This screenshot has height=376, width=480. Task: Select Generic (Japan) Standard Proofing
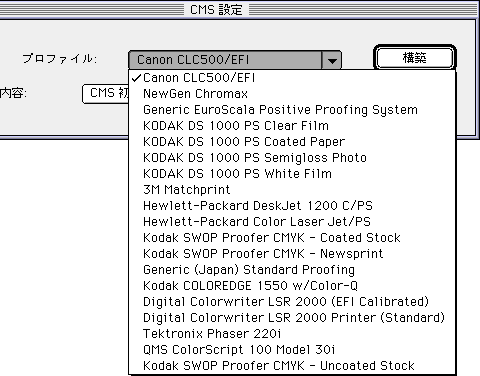click(x=292, y=270)
